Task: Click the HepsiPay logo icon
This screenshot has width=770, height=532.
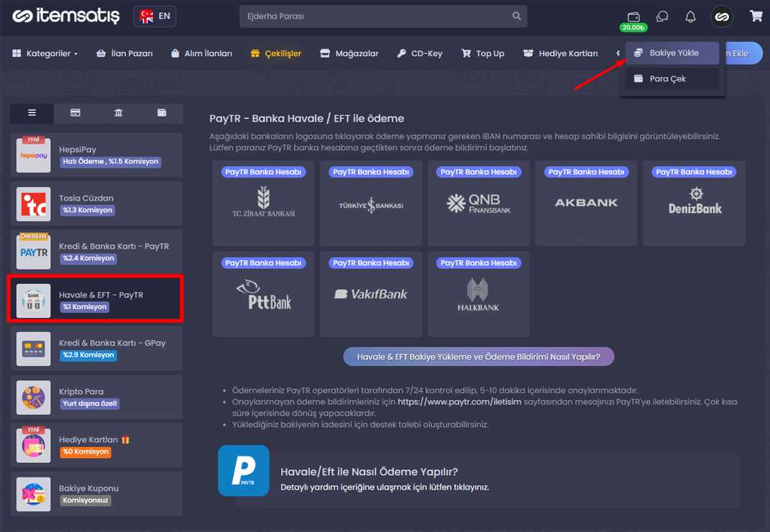Action: (x=33, y=155)
